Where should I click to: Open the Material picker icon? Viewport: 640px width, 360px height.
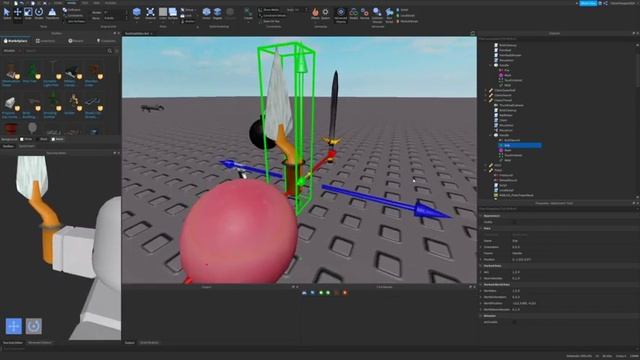click(x=150, y=13)
